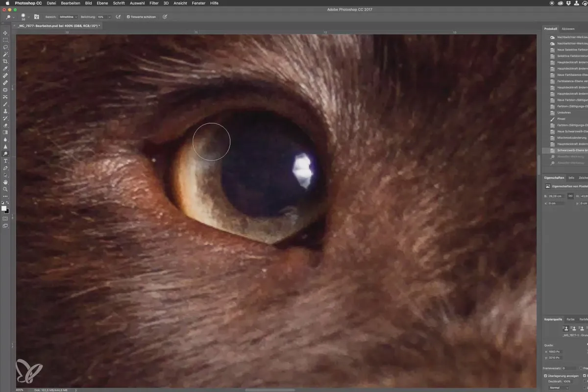Open the brush panel from options bar

pyautogui.click(x=37, y=17)
